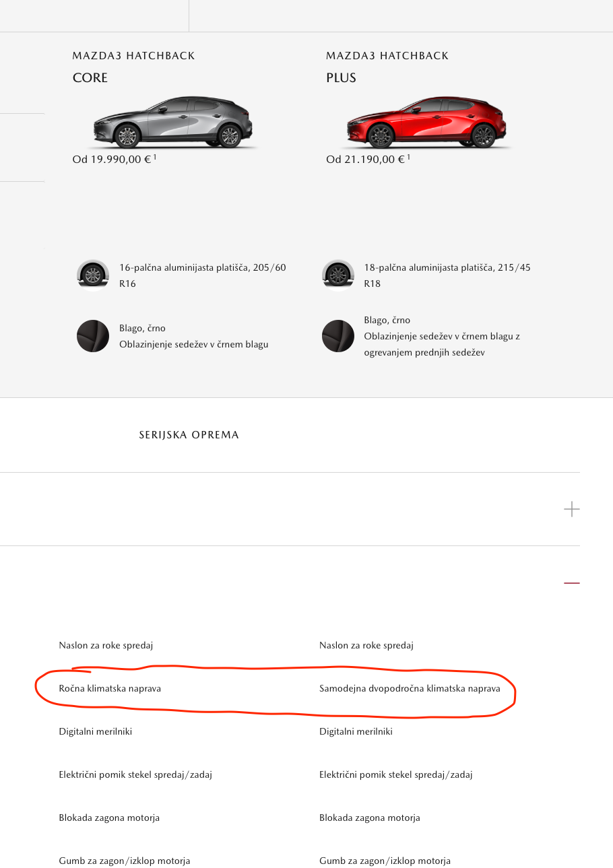Click the red Mazda3 Plus car image

pos(426,122)
